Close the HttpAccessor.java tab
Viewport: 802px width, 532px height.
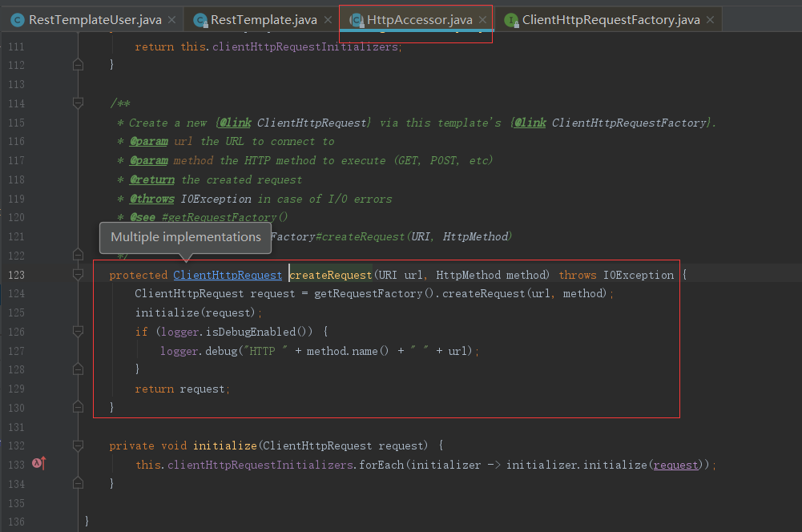(x=482, y=20)
